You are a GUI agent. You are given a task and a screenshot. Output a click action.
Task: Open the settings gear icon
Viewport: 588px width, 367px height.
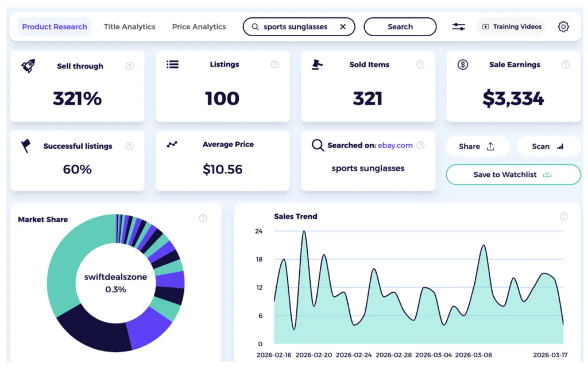coord(563,26)
